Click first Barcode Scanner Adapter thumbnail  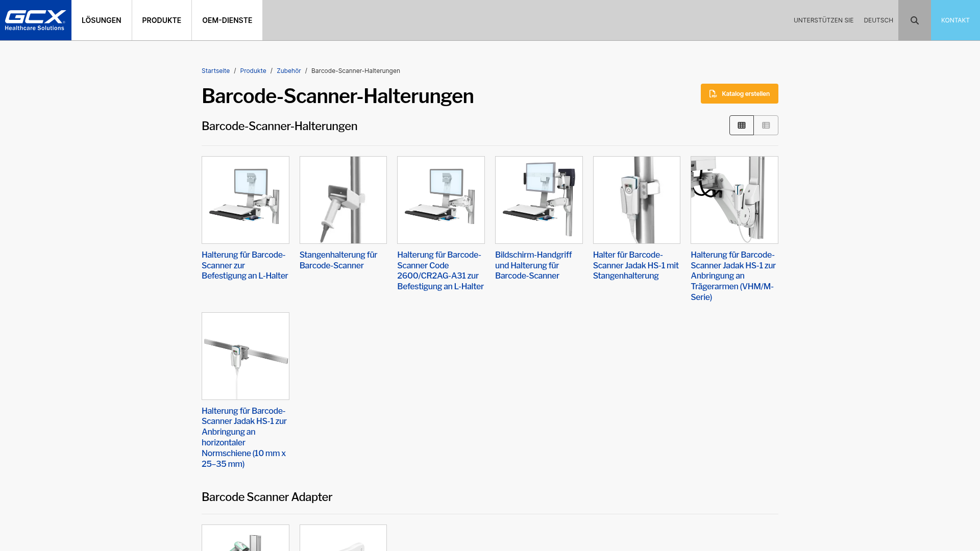[246, 538]
